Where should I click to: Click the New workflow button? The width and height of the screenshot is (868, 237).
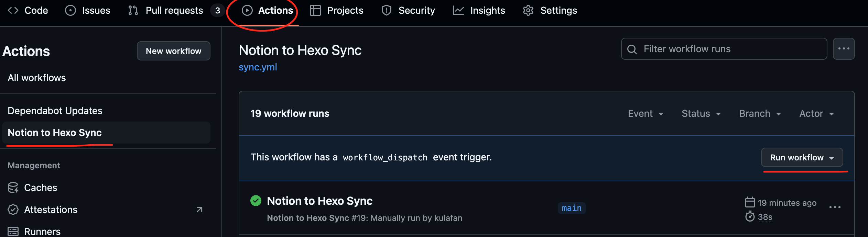click(x=174, y=51)
